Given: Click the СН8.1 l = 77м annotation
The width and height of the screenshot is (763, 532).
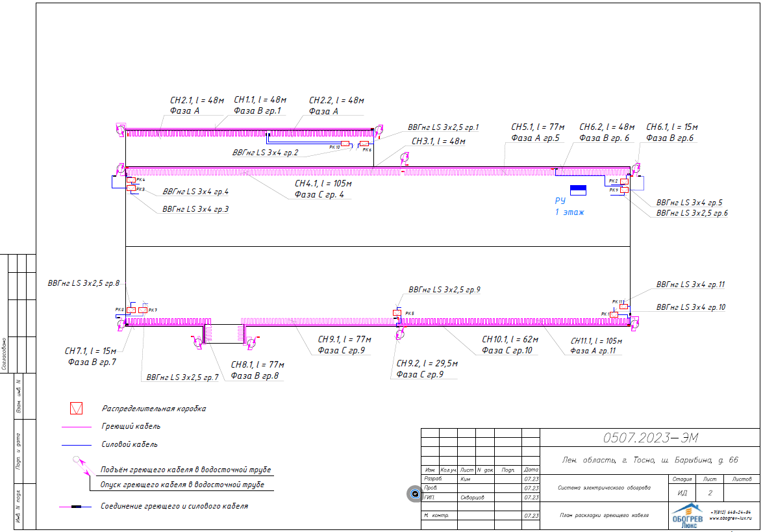Looking at the screenshot, I should (x=257, y=364).
